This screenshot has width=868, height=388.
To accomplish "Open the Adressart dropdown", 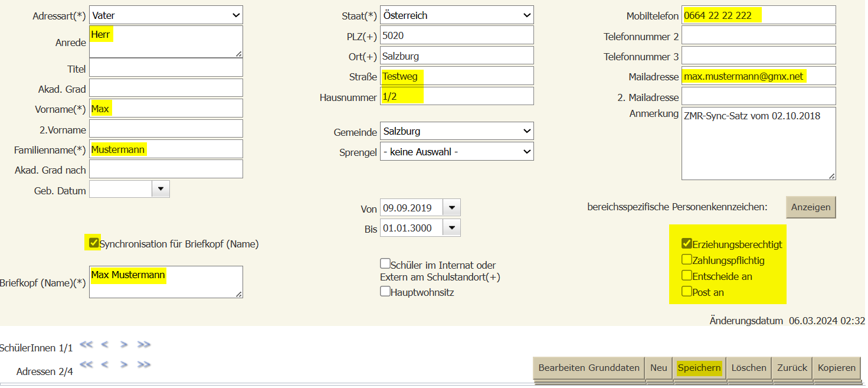I will tap(166, 15).
